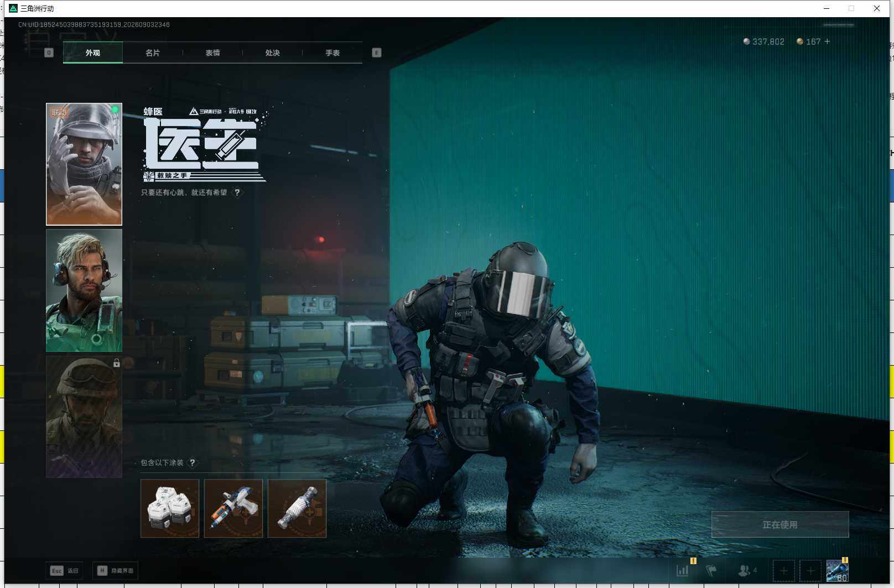This screenshot has height=588, width=894.
Task: Open the 名片 tab
Action: pos(153,53)
